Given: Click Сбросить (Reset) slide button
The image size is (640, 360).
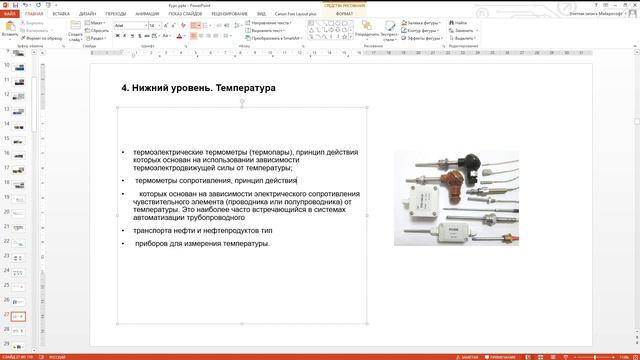Looking at the screenshot, I should pos(97,31).
